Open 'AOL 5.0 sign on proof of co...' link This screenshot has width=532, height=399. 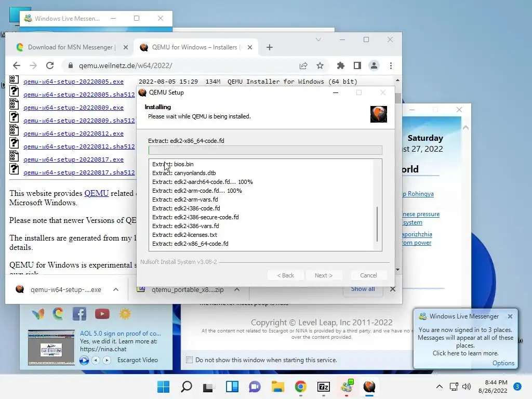(x=121, y=334)
